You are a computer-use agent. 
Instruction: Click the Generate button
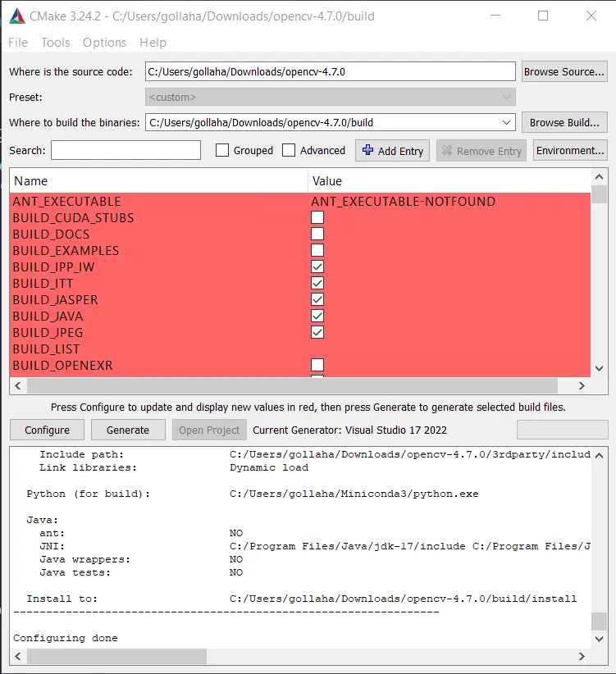coord(128,430)
